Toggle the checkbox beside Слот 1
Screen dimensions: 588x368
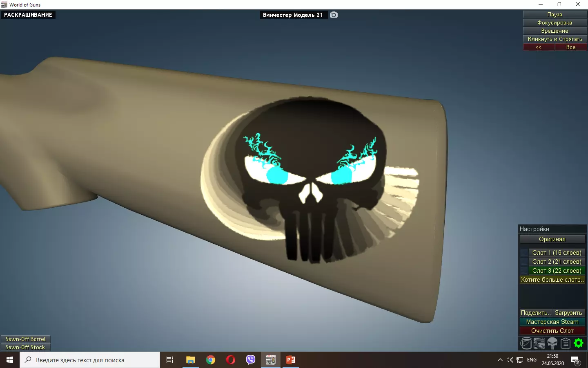click(x=524, y=253)
